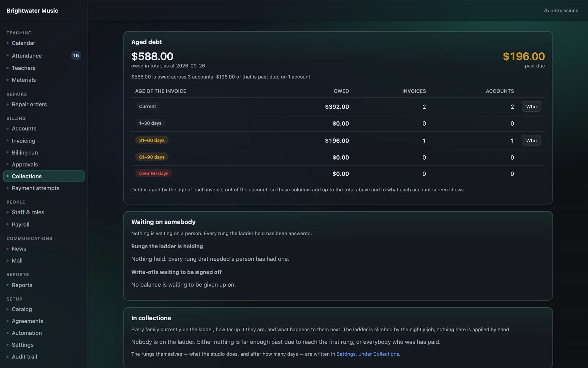Open Payment attempts page
Image resolution: width=588 pixels, height=368 pixels.
tap(44, 188)
